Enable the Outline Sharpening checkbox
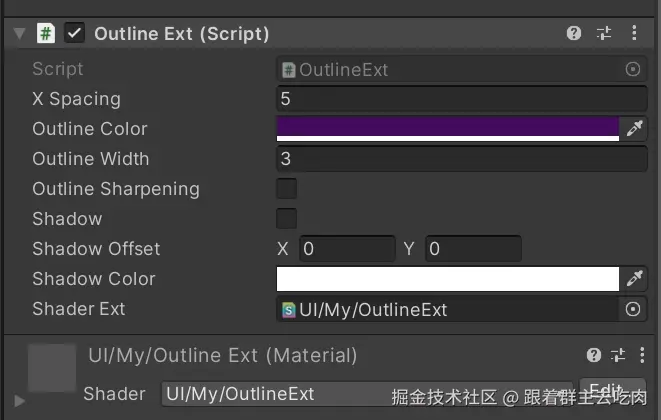 tap(287, 189)
